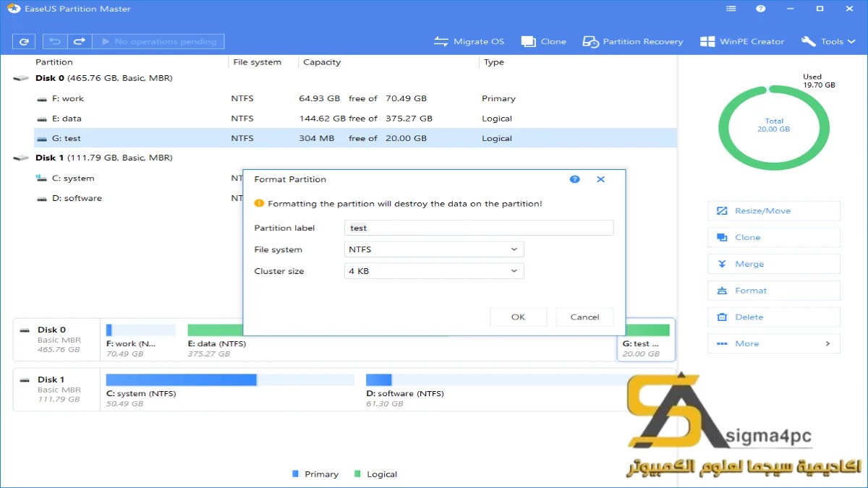Click Clone in the right side panel
868x488 pixels.
774,237
